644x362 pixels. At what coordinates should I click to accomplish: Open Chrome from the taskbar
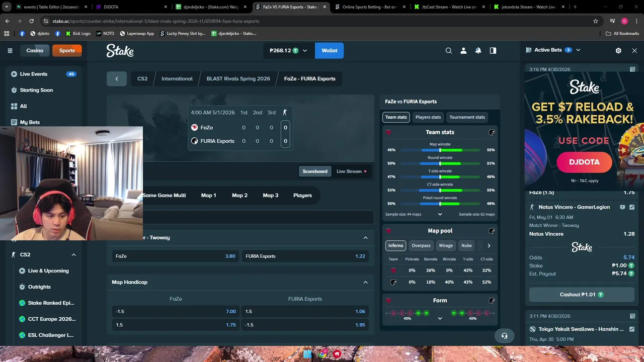(x=322, y=354)
